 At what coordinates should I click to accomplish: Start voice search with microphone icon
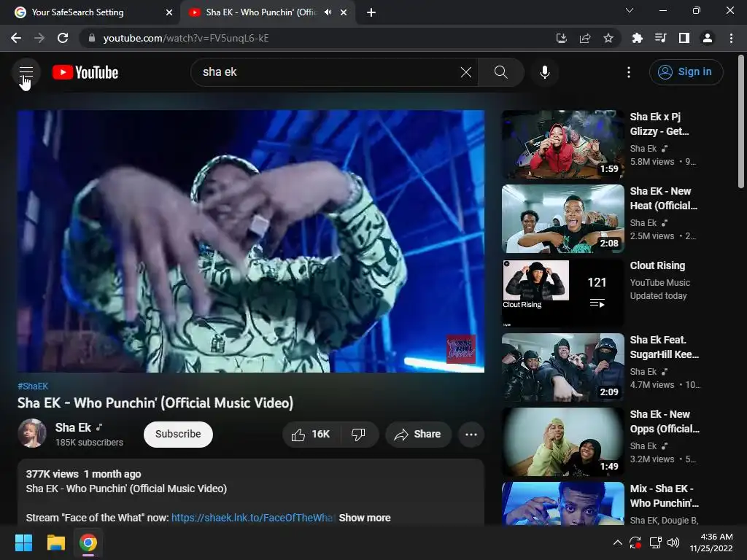[544, 72]
